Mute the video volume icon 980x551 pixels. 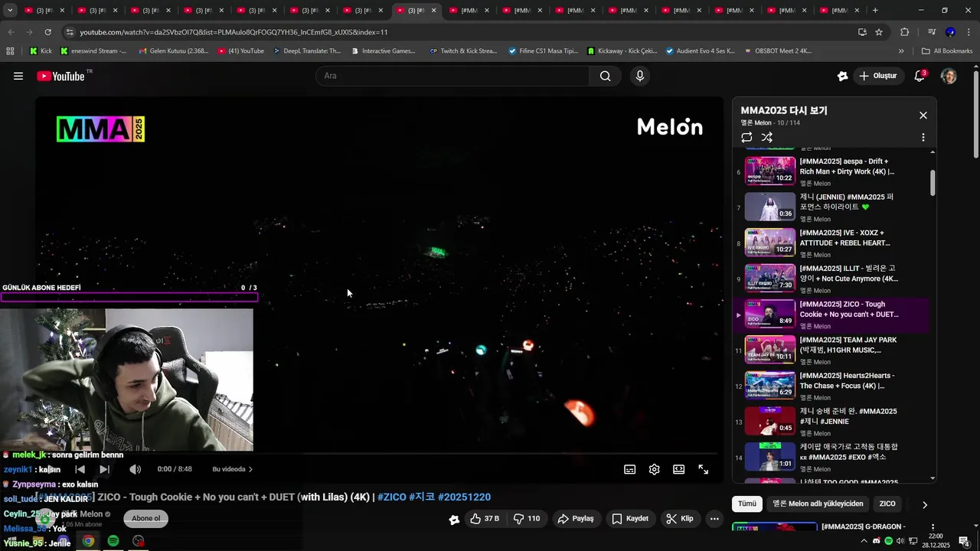pyautogui.click(x=135, y=469)
